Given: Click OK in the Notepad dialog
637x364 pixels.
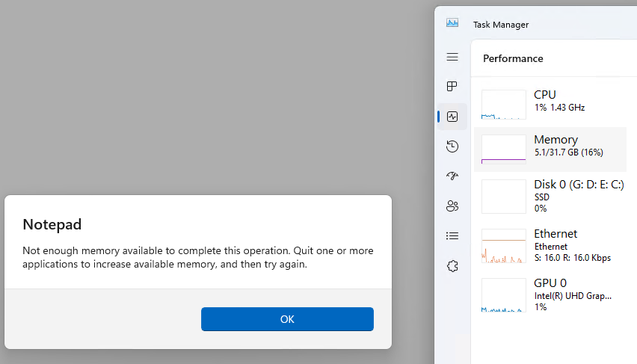Looking at the screenshot, I should coord(287,319).
